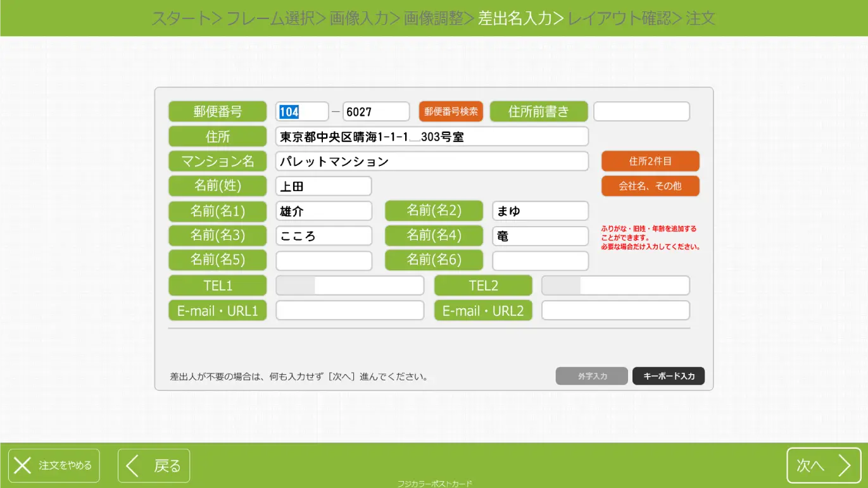Image resolution: width=868 pixels, height=488 pixels.
Task: Click the empty TEL1 phone number field
Action: pos(370,285)
